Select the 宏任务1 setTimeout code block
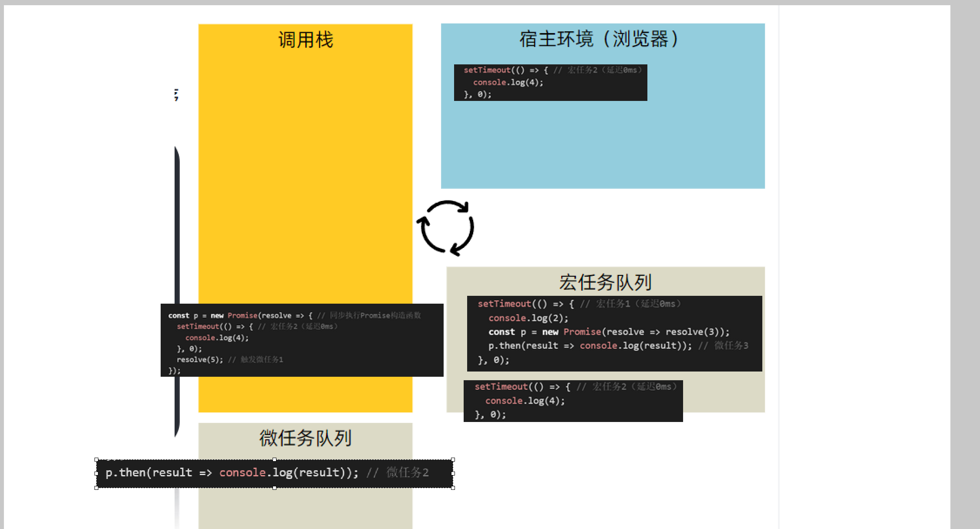This screenshot has height=529, width=980. [614, 333]
